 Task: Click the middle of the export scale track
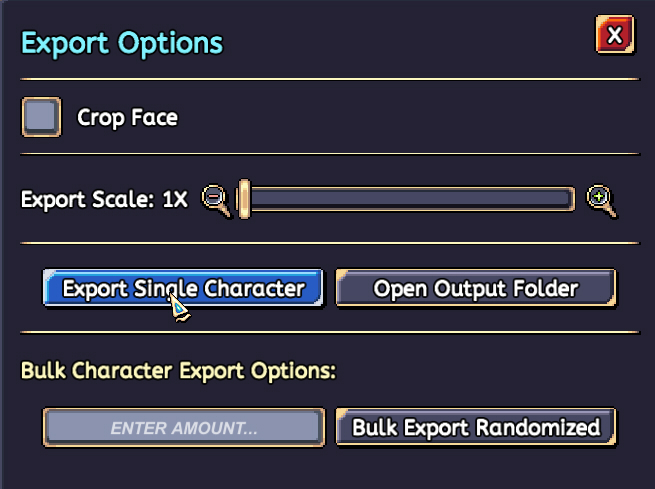pyautogui.click(x=410, y=199)
